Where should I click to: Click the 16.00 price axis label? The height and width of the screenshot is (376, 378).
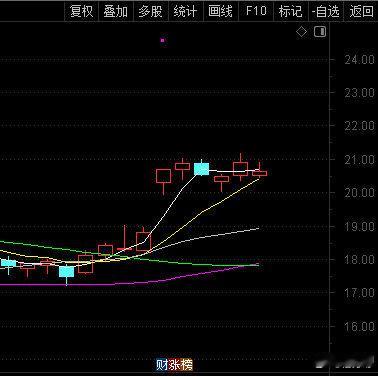359,326
